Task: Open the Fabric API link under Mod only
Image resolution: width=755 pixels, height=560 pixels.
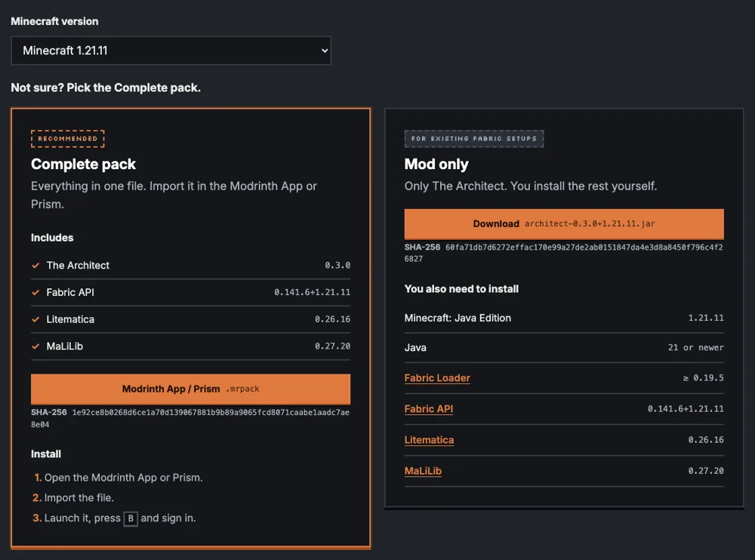Action: [x=429, y=409]
